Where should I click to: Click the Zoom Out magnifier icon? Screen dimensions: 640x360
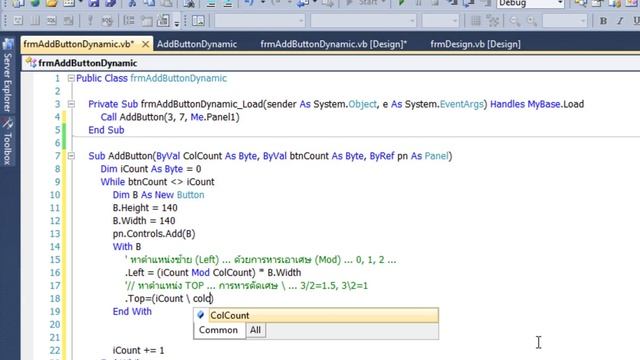515,21
